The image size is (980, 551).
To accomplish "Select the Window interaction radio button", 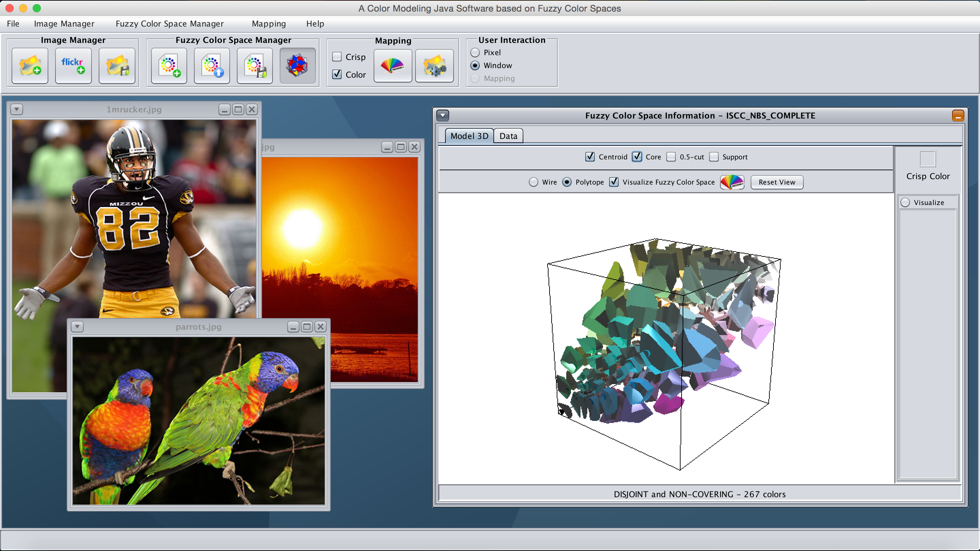I will (x=475, y=65).
